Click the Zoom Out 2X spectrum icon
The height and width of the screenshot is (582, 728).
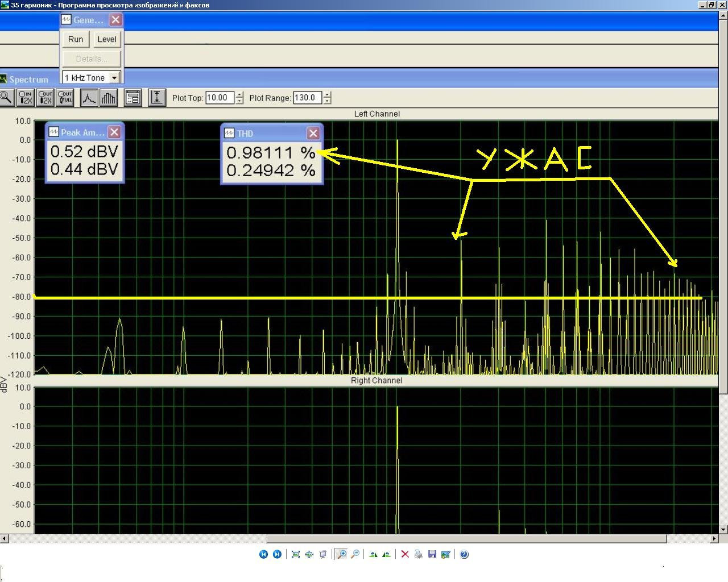pos(45,98)
